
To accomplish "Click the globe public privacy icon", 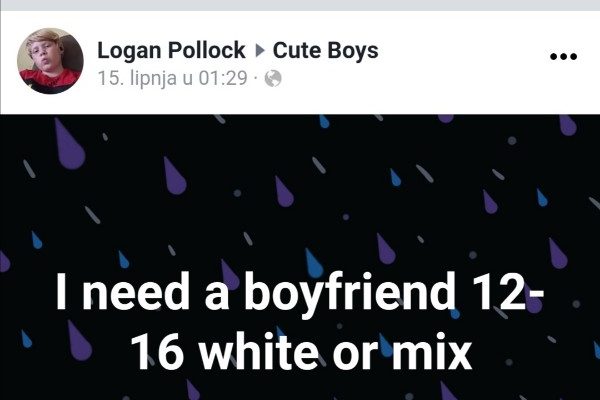I will coord(273,78).
